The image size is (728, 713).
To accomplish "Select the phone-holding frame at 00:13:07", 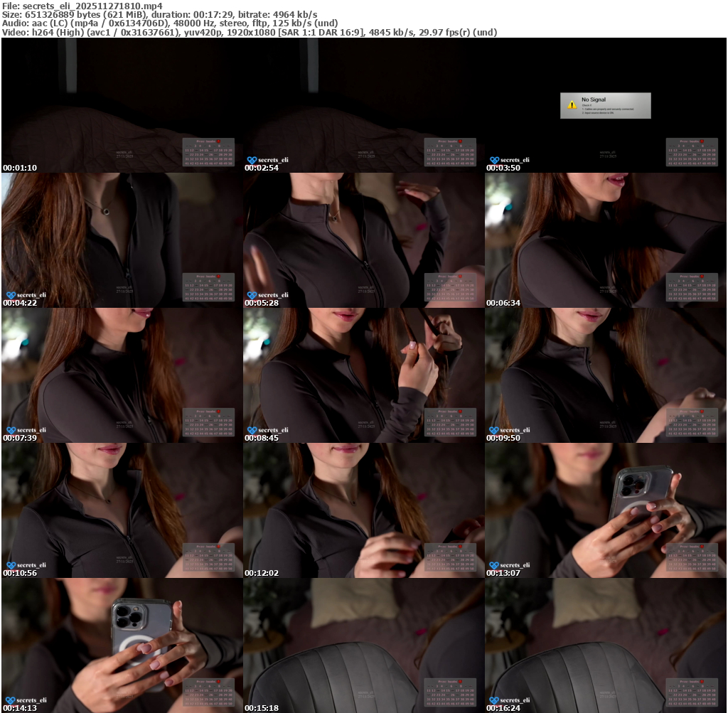I will [606, 510].
